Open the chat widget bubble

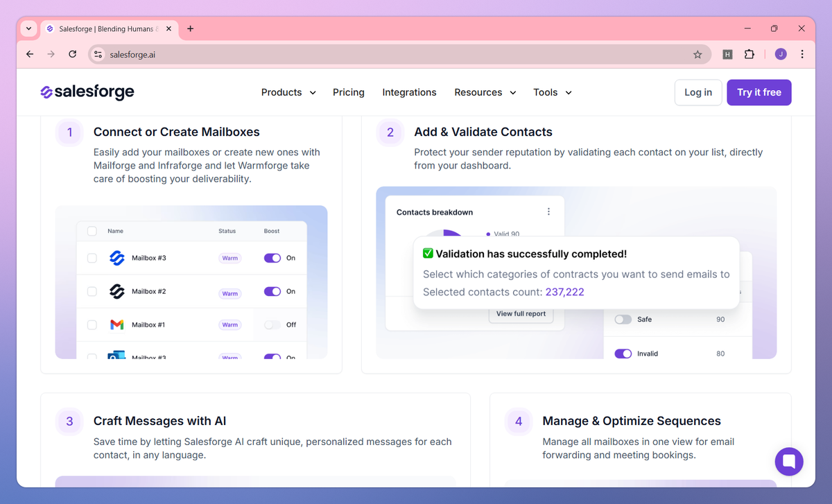pos(789,461)
